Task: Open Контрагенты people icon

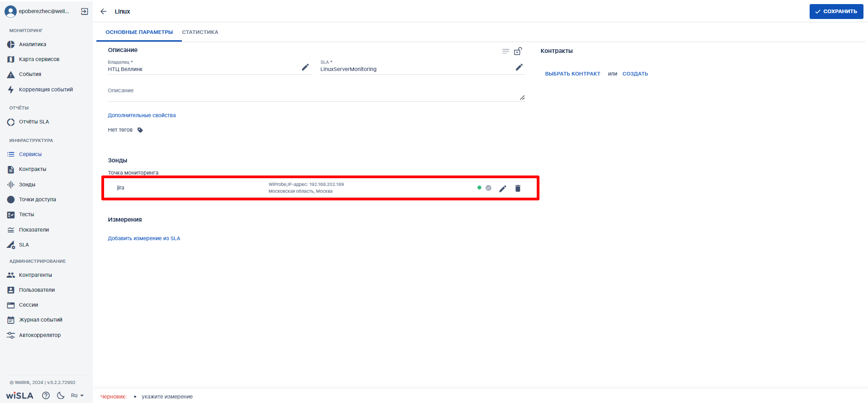Action: pos(11,275)
